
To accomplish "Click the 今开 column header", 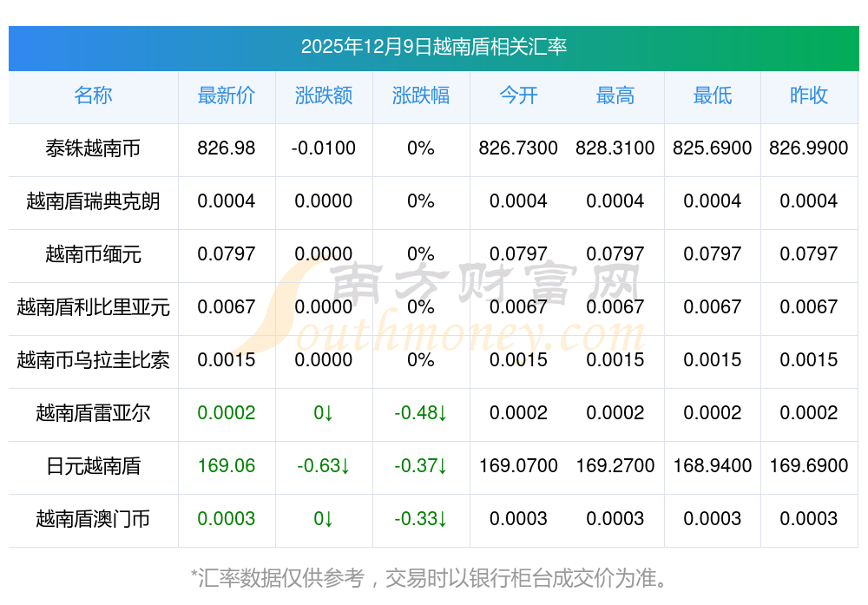I will [518, 96].
